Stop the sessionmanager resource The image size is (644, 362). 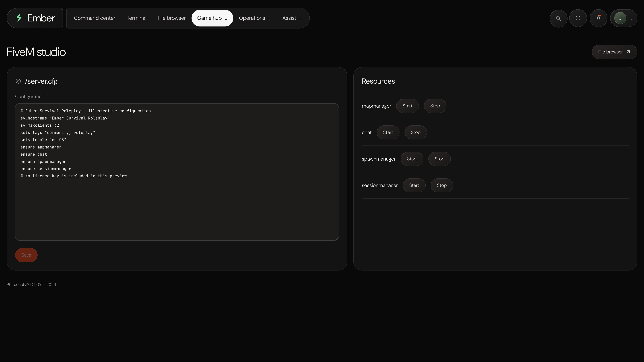pyautogui.click(x=442, y=185)
